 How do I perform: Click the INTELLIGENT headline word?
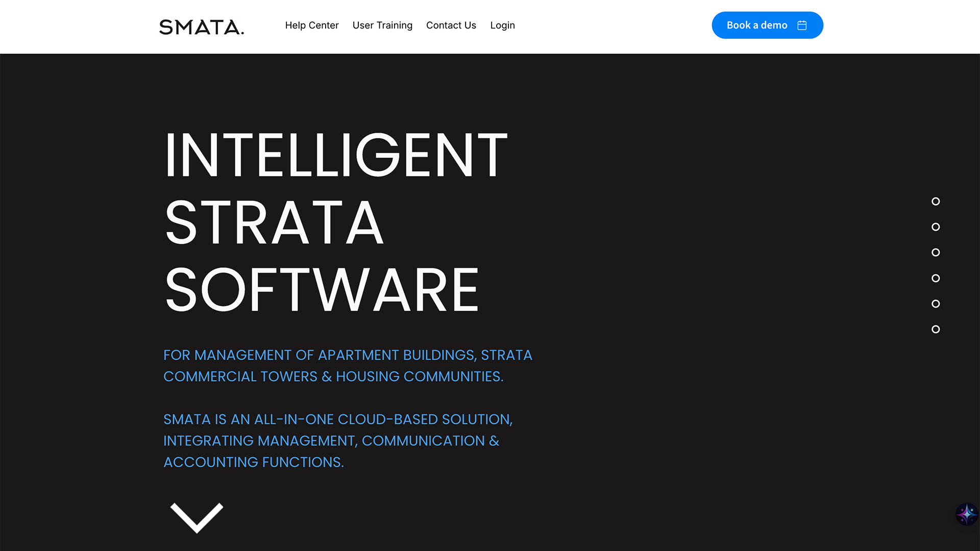point(335,155)
